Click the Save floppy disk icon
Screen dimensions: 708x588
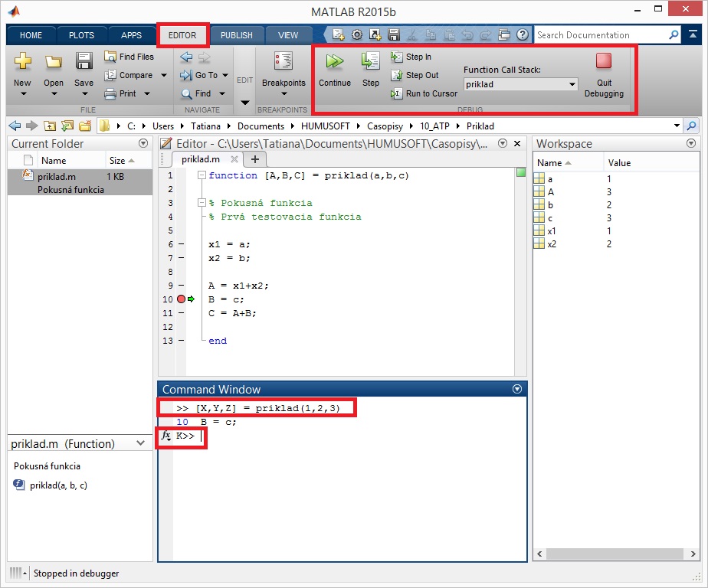pos(84,60)
